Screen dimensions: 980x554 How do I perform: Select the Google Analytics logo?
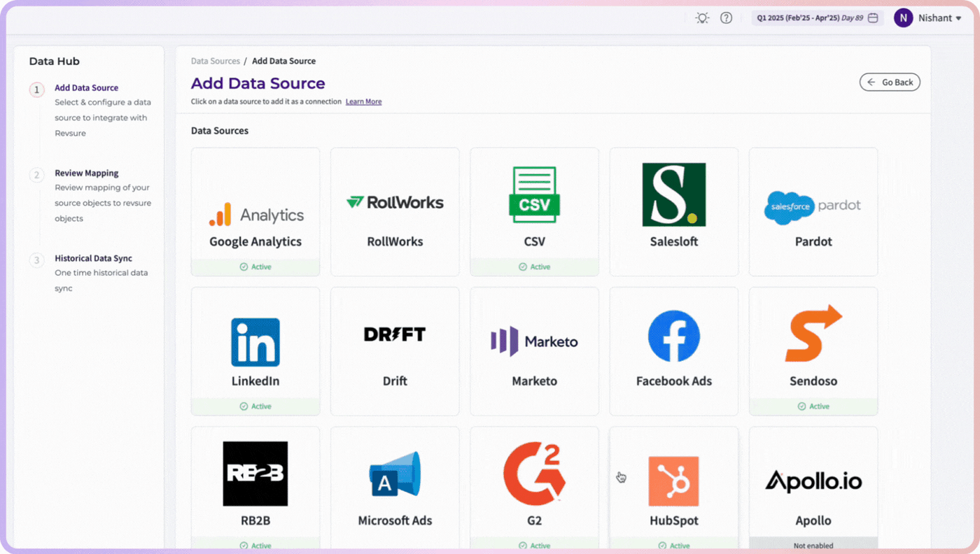click(256, 215)
